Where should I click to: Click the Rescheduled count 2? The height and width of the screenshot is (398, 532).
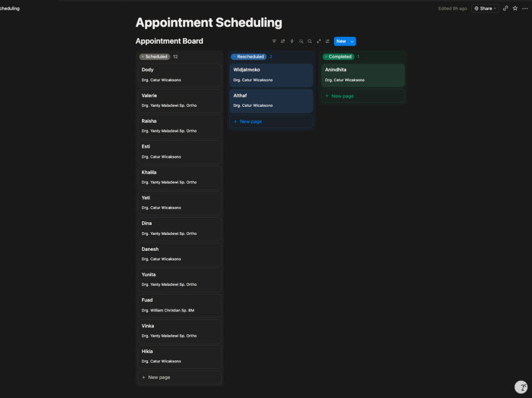271,57
